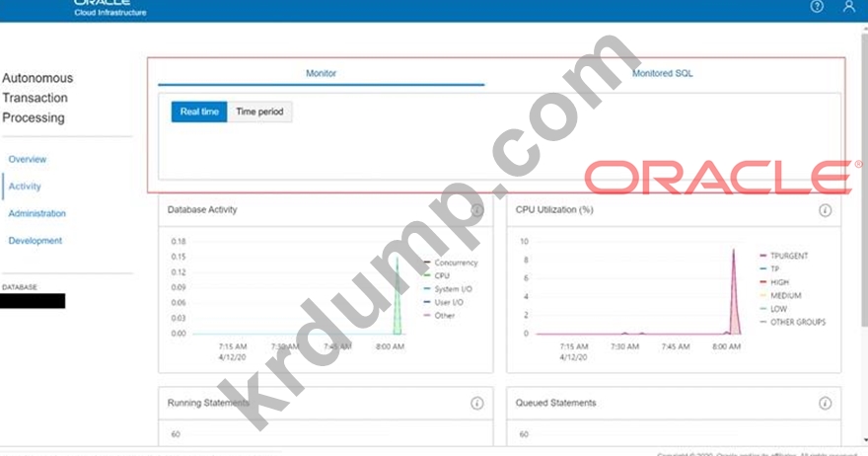The image size is (868, 456).
Task: Click the Autonomous Transaction Processing heading
Action: (x=37, y=98)
